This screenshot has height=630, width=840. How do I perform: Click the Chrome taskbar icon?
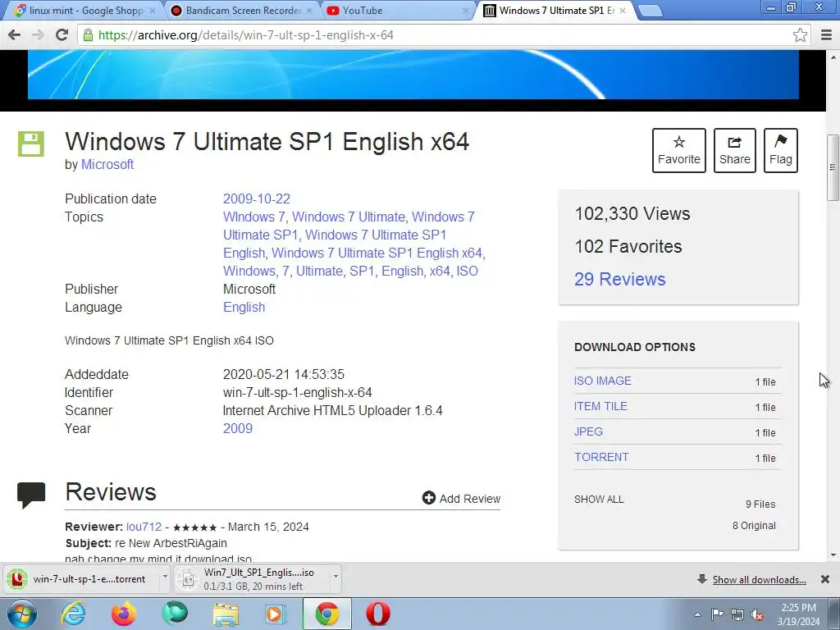tap(326, 614)
